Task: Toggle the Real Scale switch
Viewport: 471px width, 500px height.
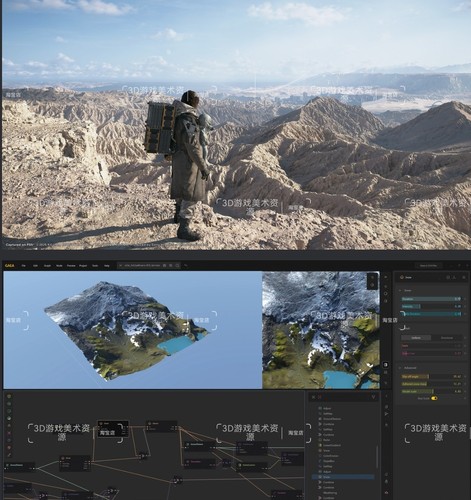Action: (x=434, y=398)
